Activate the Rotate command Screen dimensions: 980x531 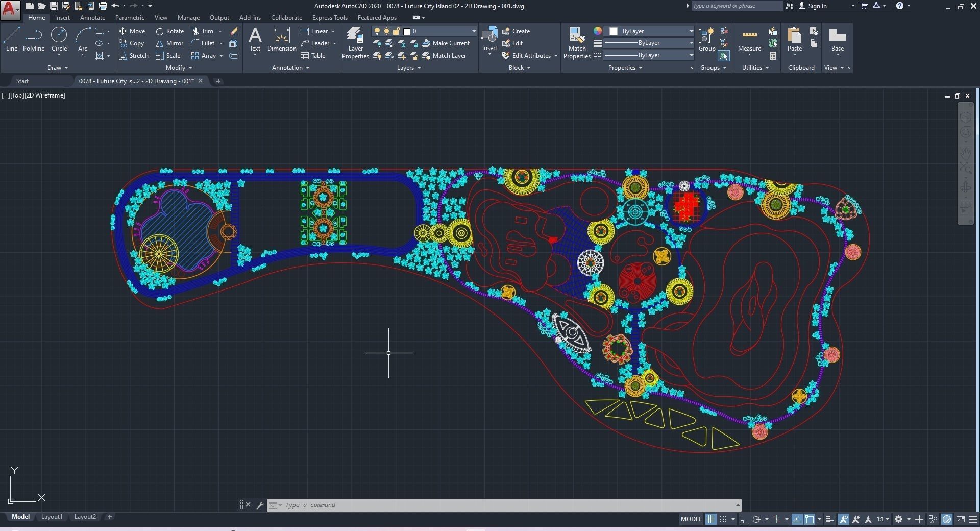click(x=170, y=31)
